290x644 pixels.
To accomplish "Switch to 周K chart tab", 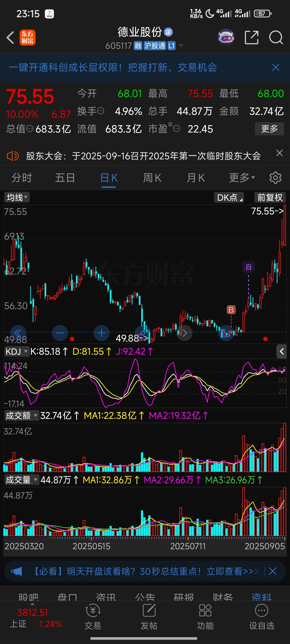I will tap(152, 178).
